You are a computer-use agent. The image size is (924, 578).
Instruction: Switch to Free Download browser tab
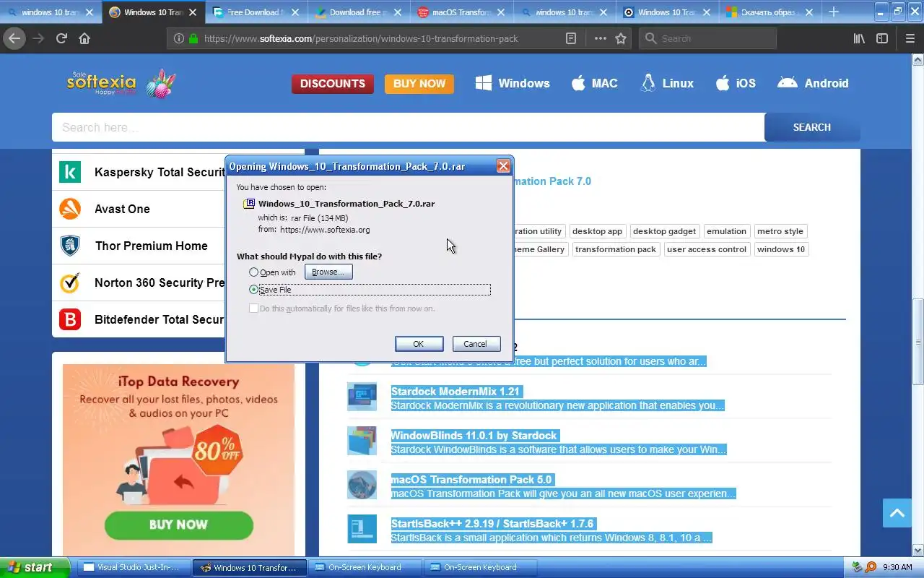click(256, 12)
